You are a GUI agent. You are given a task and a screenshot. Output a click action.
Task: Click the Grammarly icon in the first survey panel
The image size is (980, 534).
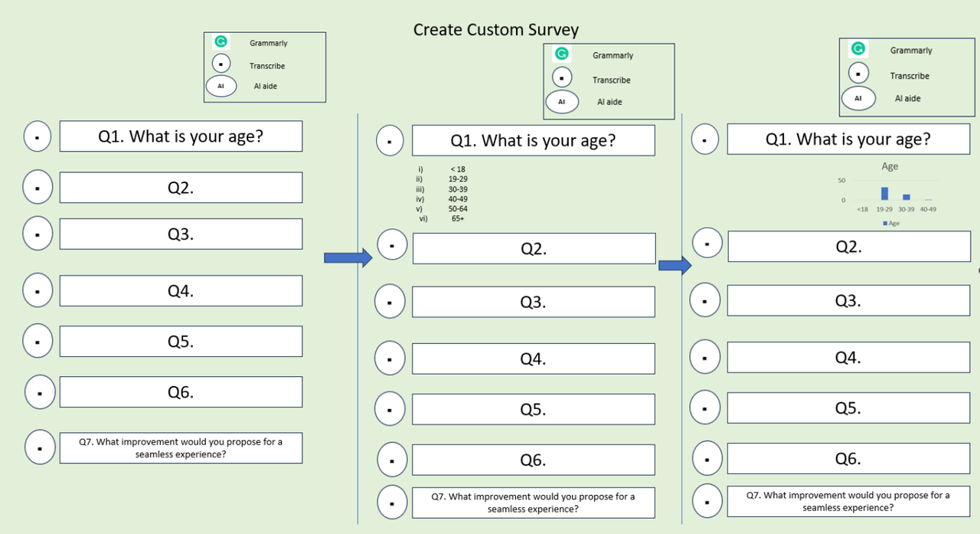tap(220, 43)
